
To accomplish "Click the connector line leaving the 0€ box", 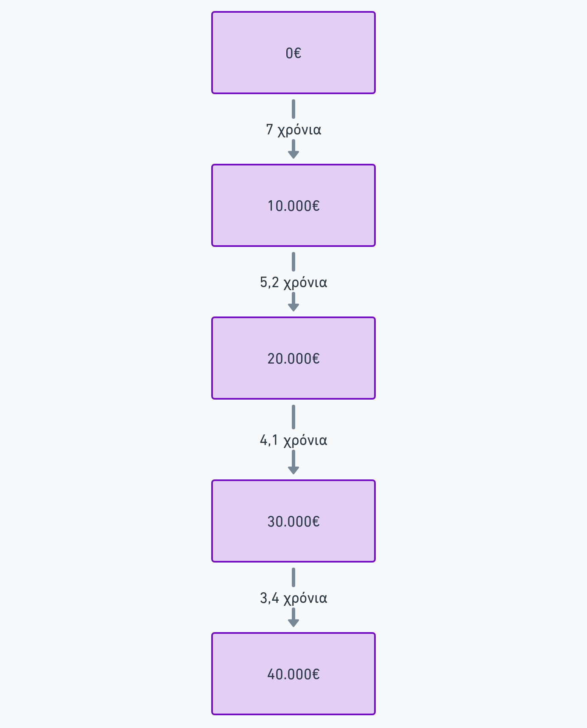I will click(x=293, y=109).
